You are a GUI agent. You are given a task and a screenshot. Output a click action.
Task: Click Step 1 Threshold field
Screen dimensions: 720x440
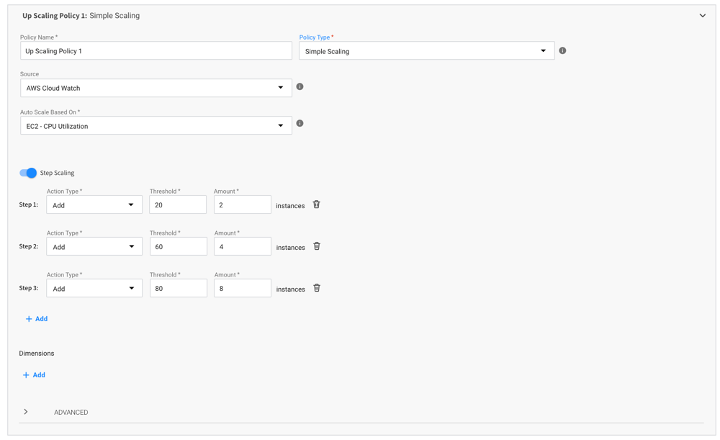177,205
